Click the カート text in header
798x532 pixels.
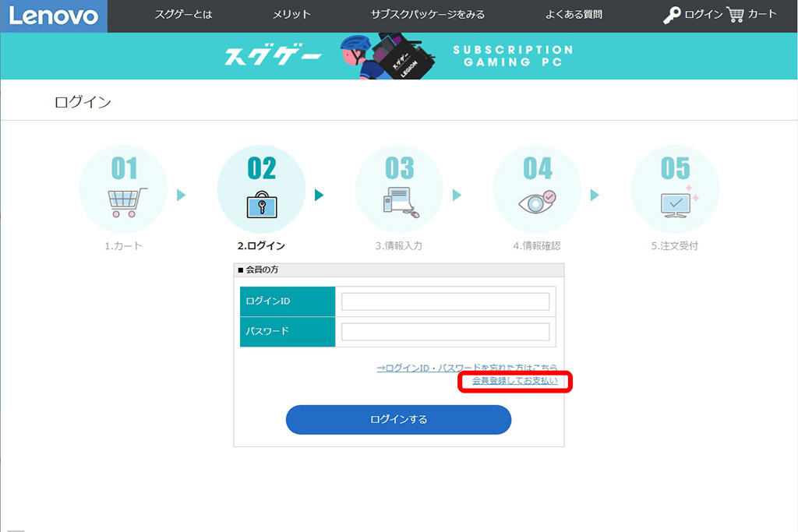tap(762, 14)
